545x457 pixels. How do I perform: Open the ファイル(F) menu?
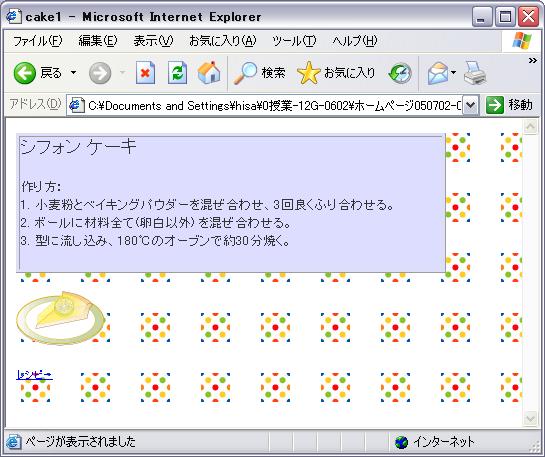38,41
